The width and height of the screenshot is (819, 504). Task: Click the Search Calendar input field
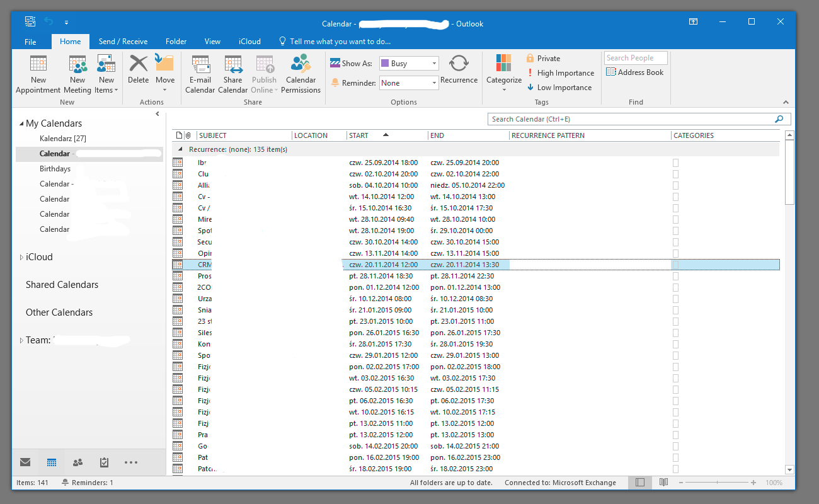630,119
